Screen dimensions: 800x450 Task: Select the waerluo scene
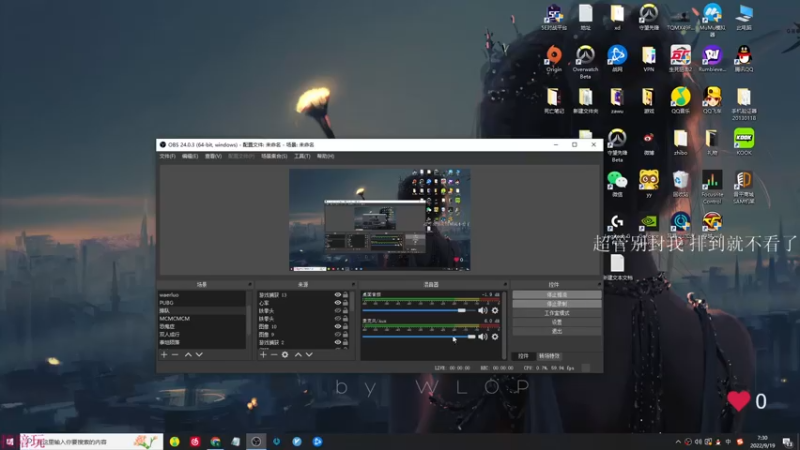[x=202, y=295]
